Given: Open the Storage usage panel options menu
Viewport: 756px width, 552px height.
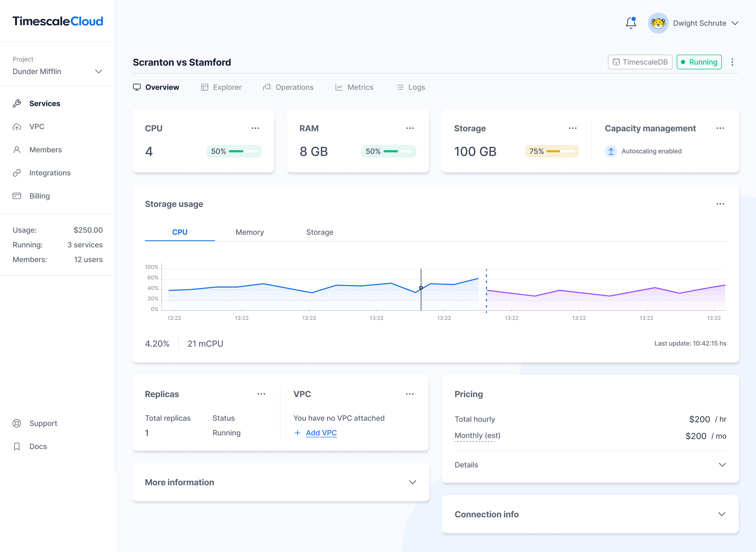Looking at the screenshot, I should (720, 204).
